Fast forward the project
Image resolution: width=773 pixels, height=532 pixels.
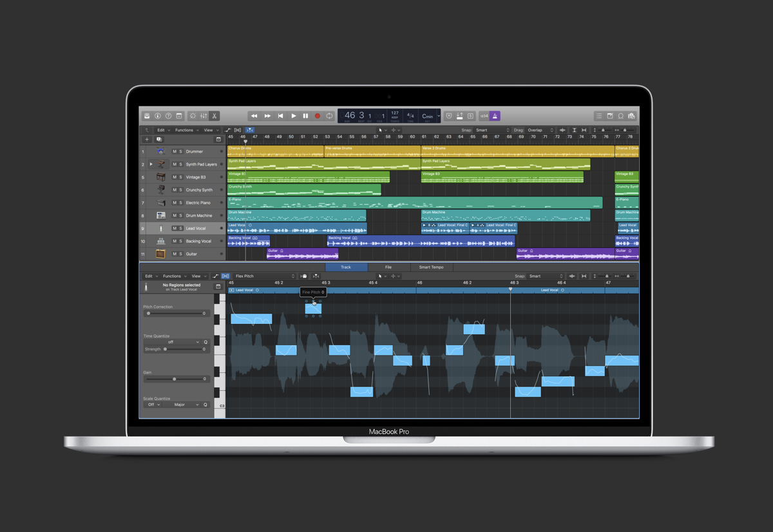point(267,116)
